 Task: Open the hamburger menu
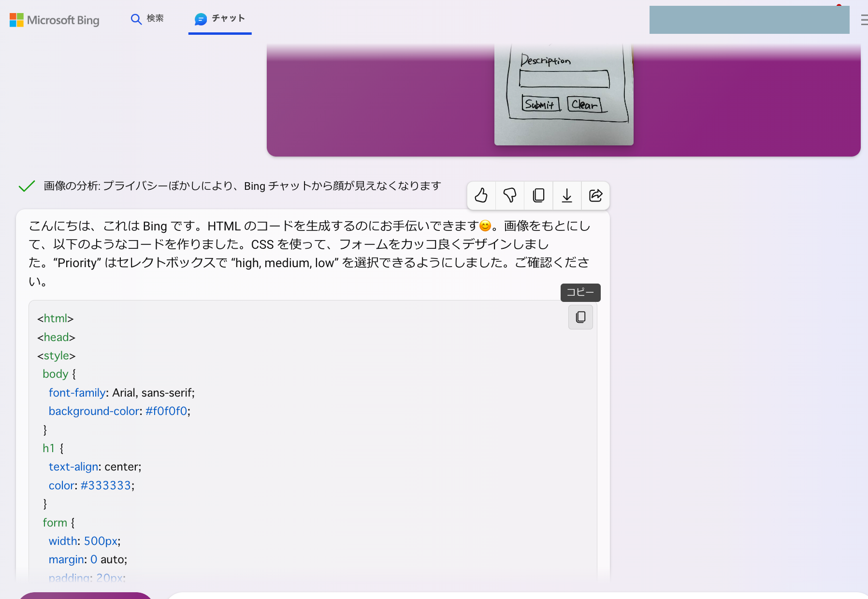(x=864, y=20)
